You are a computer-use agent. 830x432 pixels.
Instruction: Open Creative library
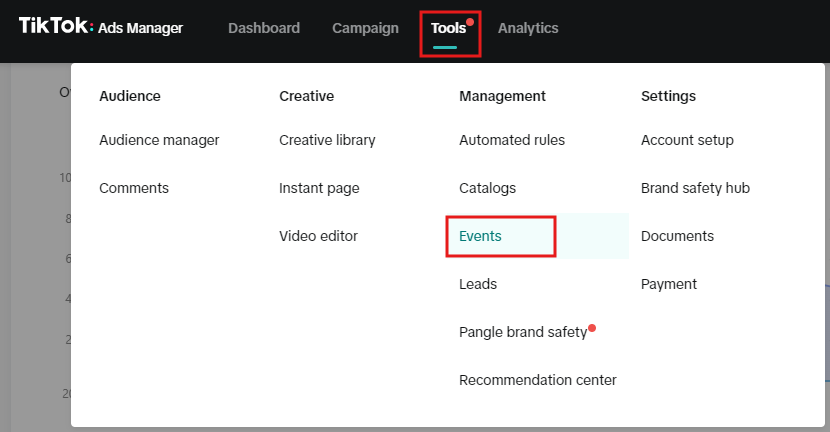click(x=327, y=140)
